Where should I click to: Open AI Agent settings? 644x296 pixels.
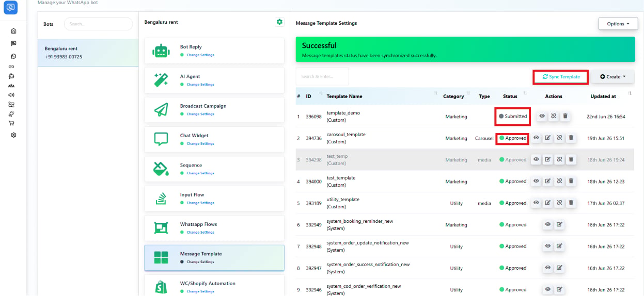point(214,80)
